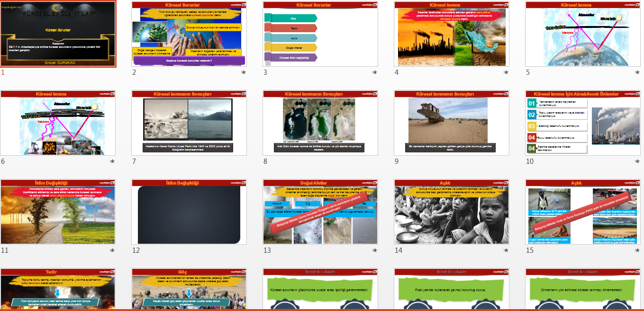Select the quiz slide mentioning "Fosil yakıtlar"
Viewport: 644px width, 311px height.
[x=451, y=290]
